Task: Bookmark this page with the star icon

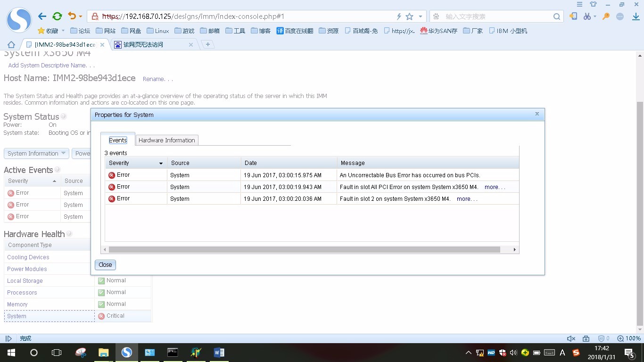Action: (409, 16)
